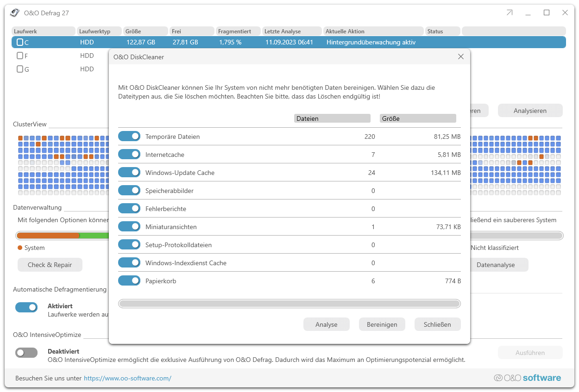Maximize the O&O Defrag window

click(547, 13)
